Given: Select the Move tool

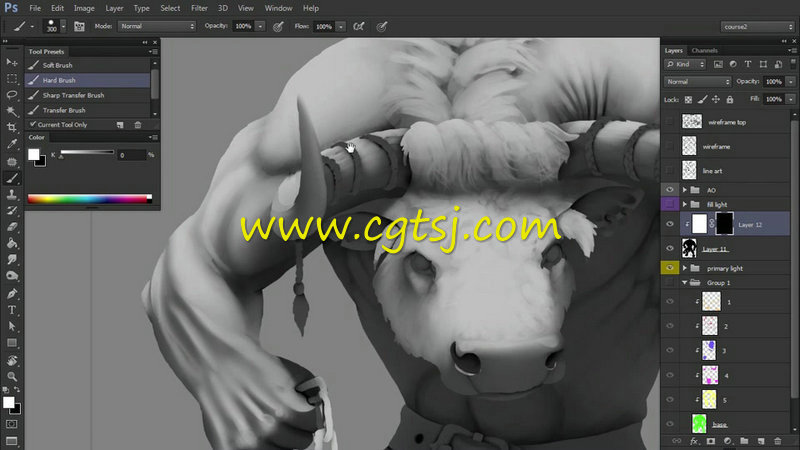Looking at the screenshot, I should pyautogui.click(x=12, y=62).
